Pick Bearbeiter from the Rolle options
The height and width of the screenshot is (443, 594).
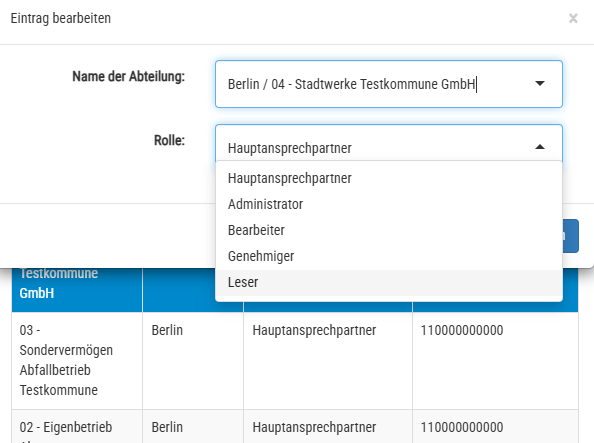coord(389,230)
